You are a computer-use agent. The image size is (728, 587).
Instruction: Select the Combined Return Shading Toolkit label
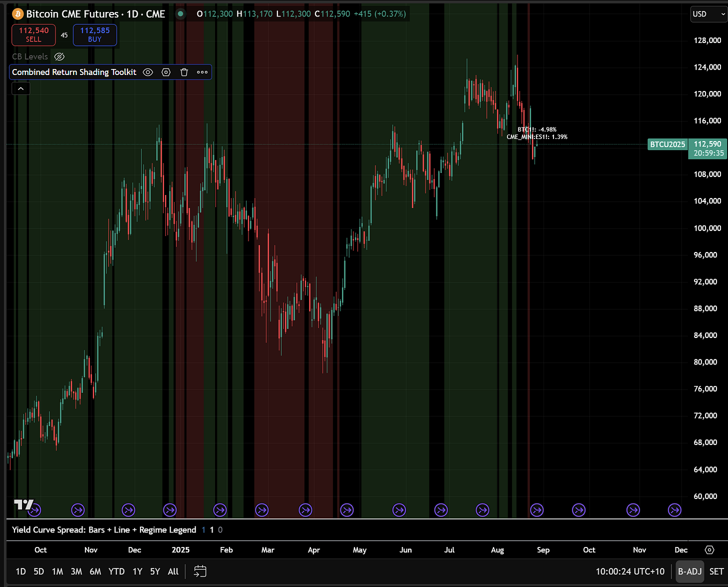pyautogui.click(x=74, y=72)
